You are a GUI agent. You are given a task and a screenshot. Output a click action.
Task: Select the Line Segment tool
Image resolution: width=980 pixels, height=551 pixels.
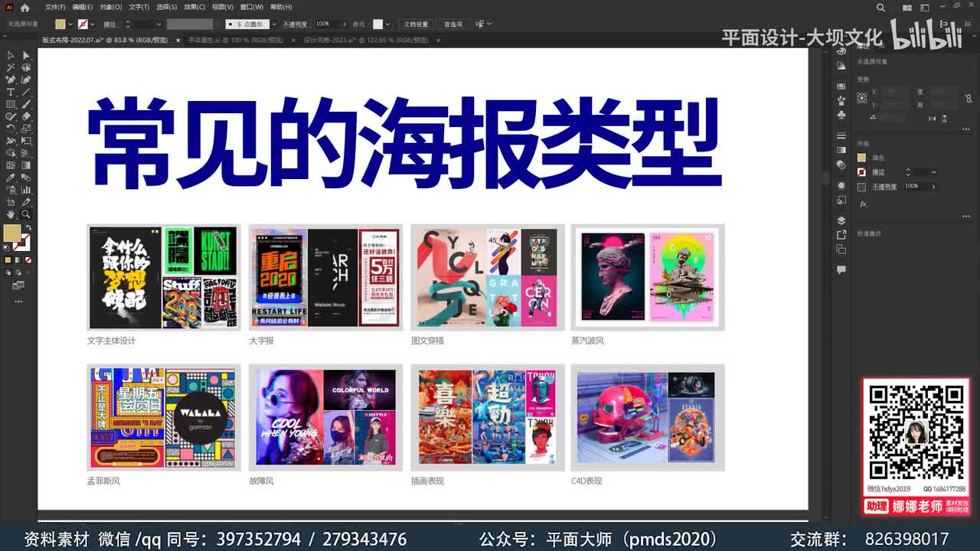tap(26, 92)
